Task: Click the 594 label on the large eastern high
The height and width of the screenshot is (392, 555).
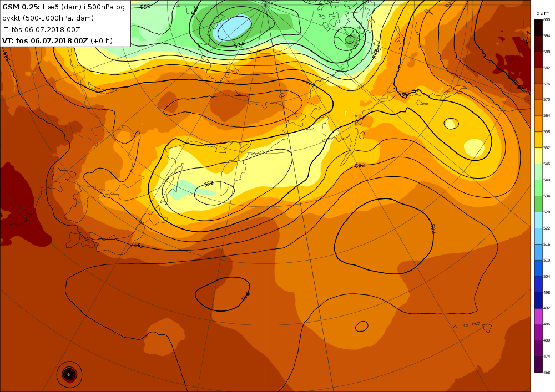Action: (432, 228)
